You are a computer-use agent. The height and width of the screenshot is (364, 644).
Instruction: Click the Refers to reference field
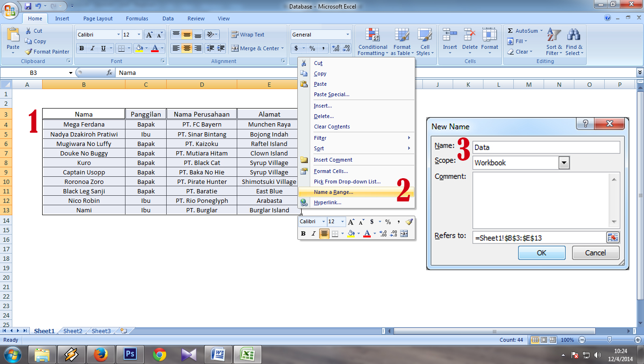pos(539,237)
